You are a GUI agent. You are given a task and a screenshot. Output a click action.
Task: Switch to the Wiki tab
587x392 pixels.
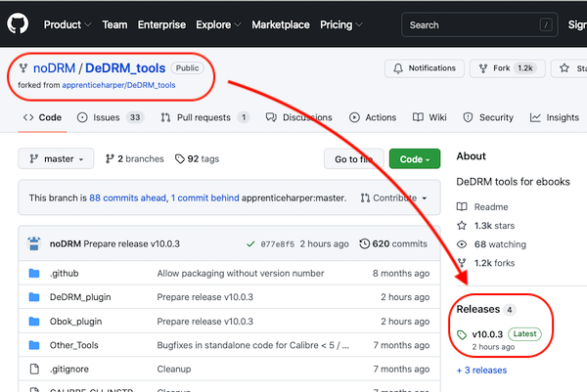tap(429, 117)
